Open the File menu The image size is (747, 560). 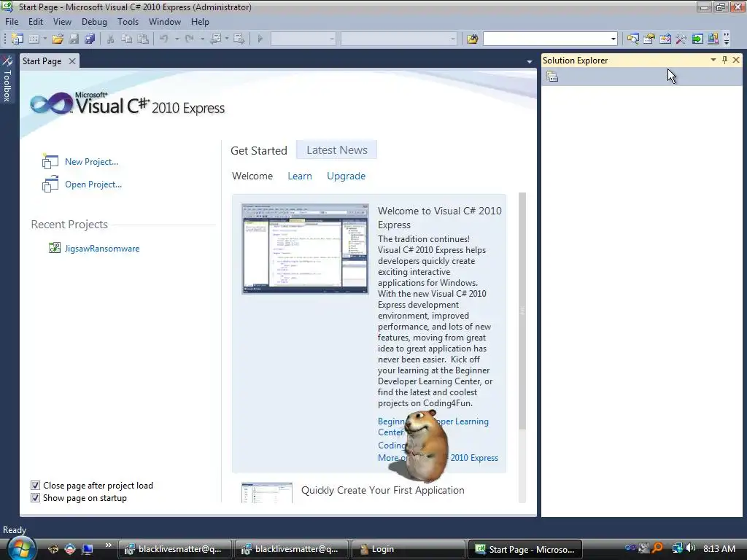12,22
